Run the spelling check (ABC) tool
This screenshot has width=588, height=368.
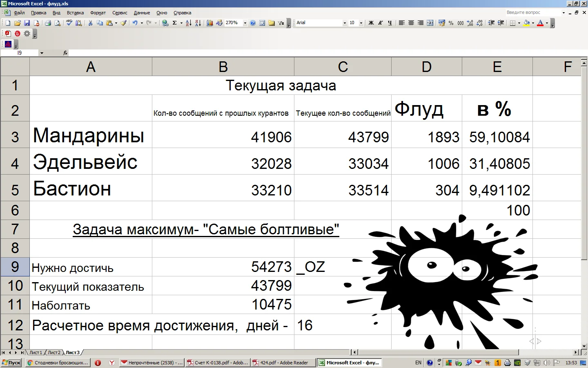[x=69, y=23]
